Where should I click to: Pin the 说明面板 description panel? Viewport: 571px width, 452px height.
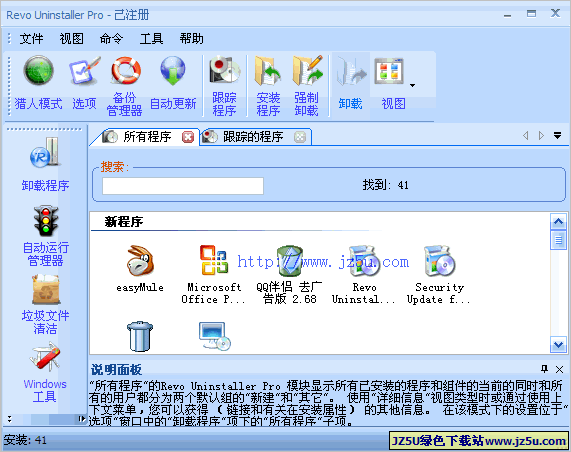point(544,369)
